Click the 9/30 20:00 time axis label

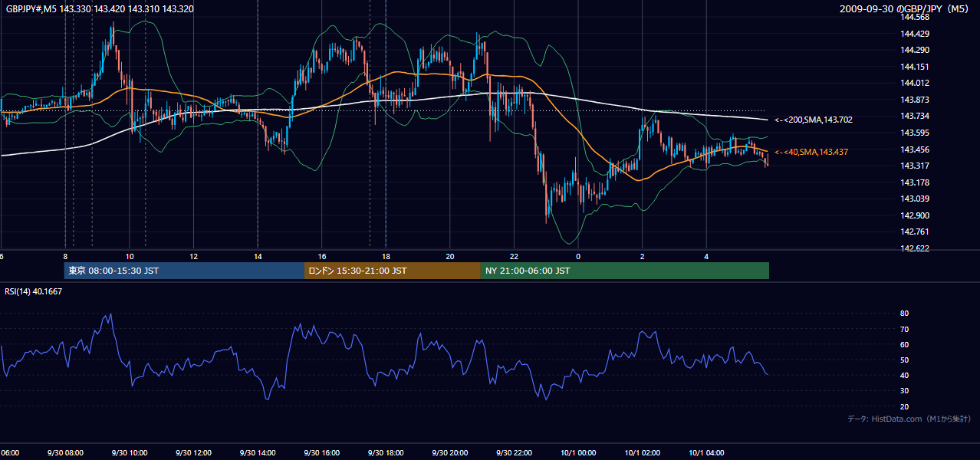(x=449, y=452)
